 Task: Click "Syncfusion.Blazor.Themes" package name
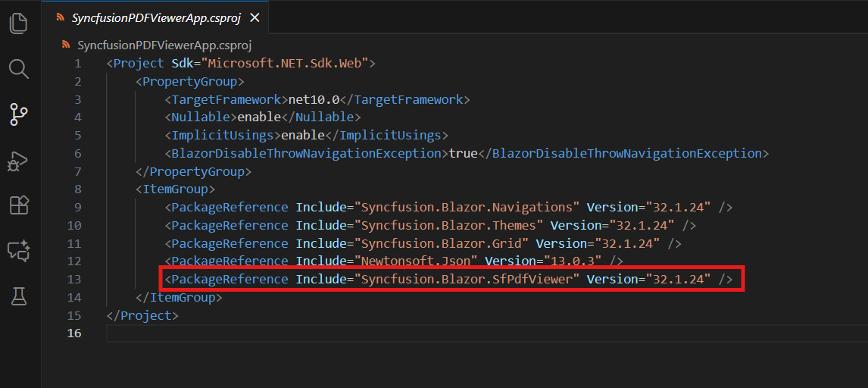(x=448, y=225)
